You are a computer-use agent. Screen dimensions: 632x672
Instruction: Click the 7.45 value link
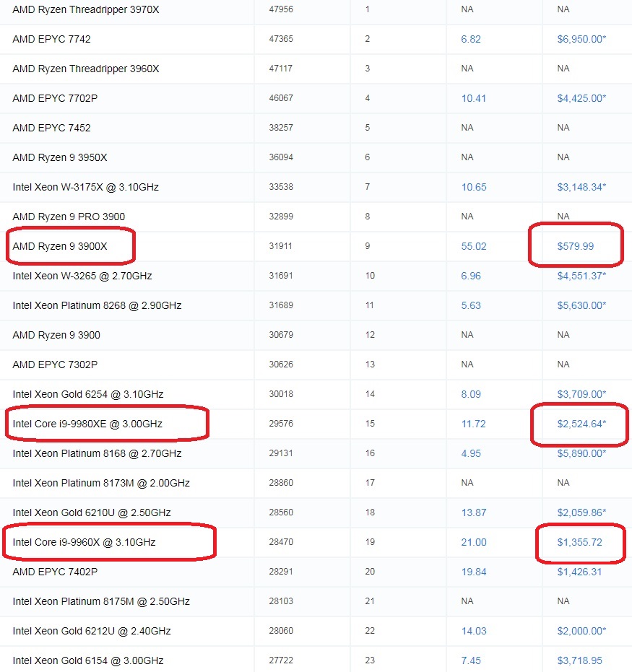pos(471,660)
